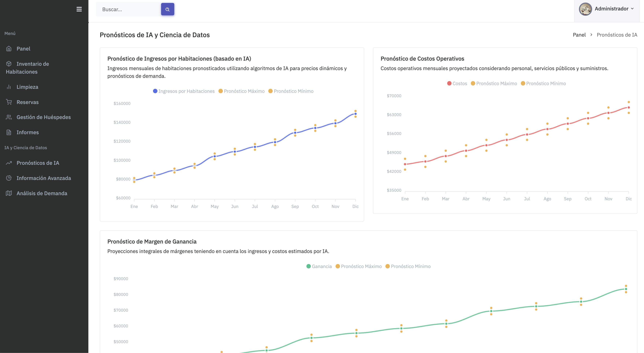Click the Panel breadcrumb link
This screenshot has width=644, height=353.
pos(579,35)
